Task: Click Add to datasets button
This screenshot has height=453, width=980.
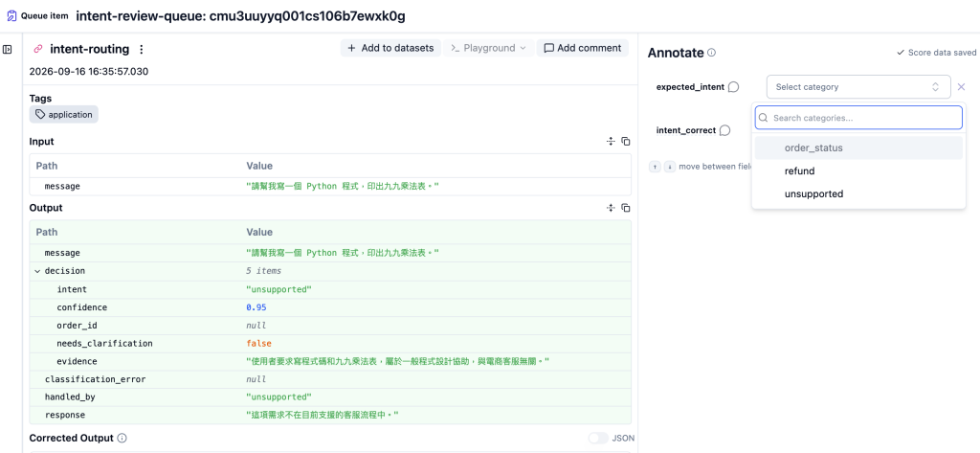Action: tap(390, 48)
